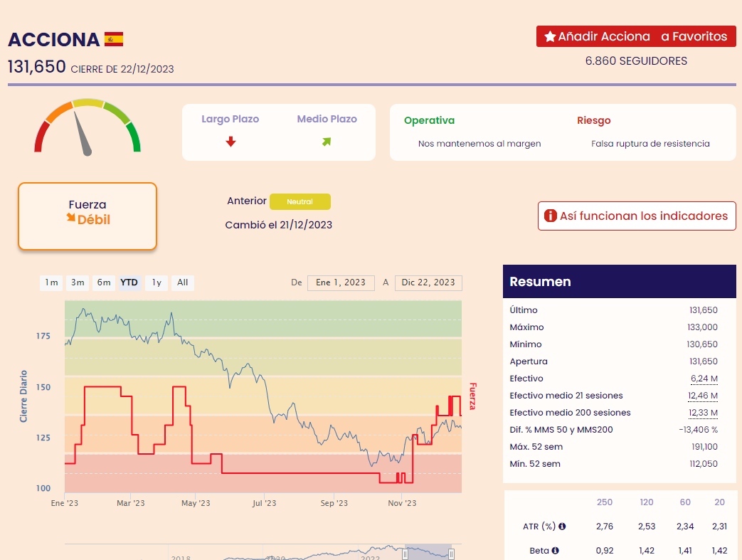Click the Beta value 0,92
742x560 pixels.
pos(604,551)
